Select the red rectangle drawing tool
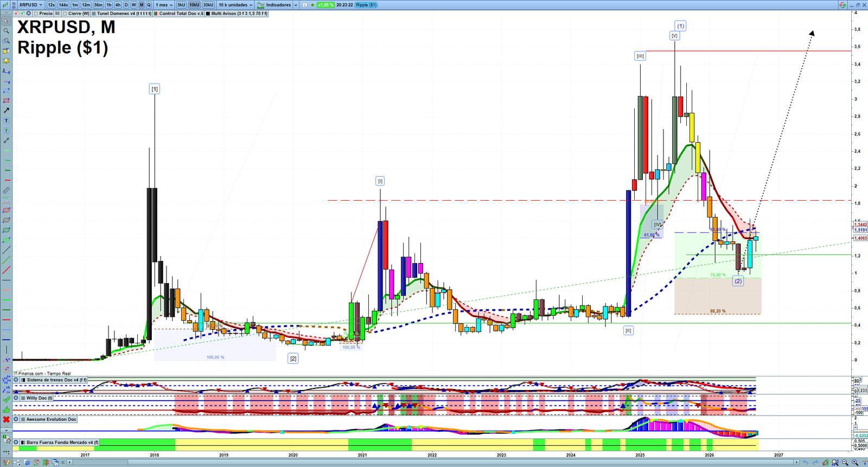Image resolution: width=868 pixels, height=467 pixels. [6, 100]
